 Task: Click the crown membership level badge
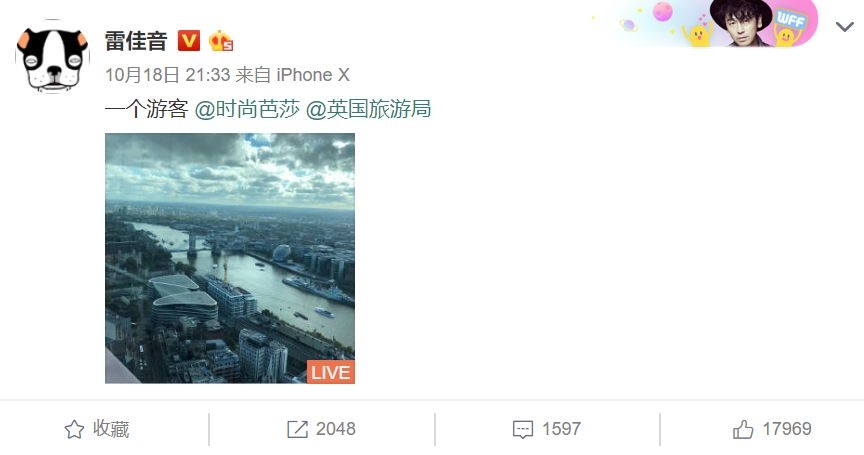tap(220, 41)
